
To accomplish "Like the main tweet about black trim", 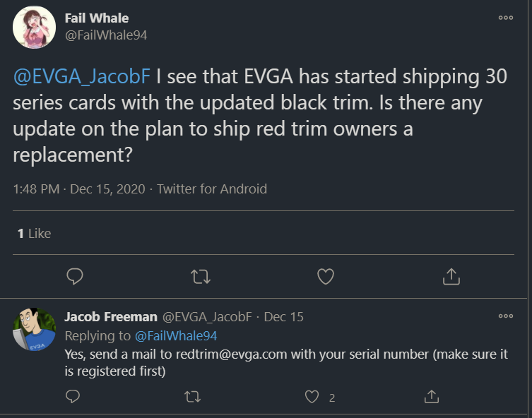I will 325,277.
